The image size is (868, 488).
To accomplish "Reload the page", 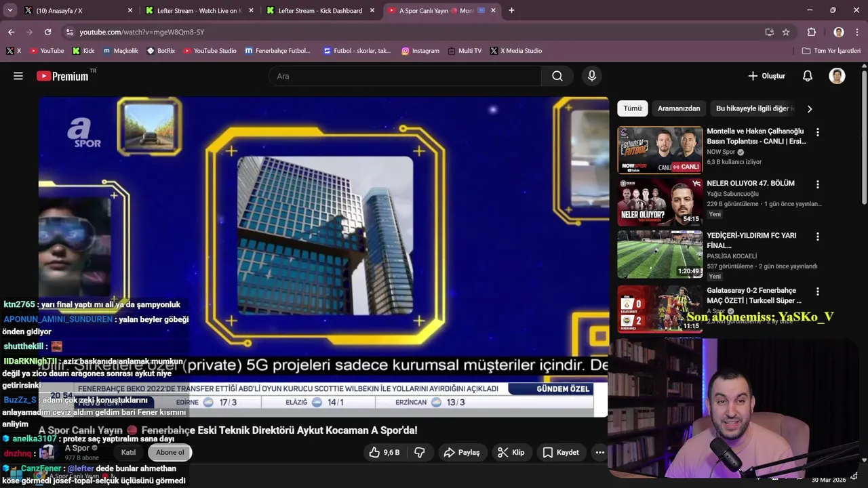I will point(47,32).
